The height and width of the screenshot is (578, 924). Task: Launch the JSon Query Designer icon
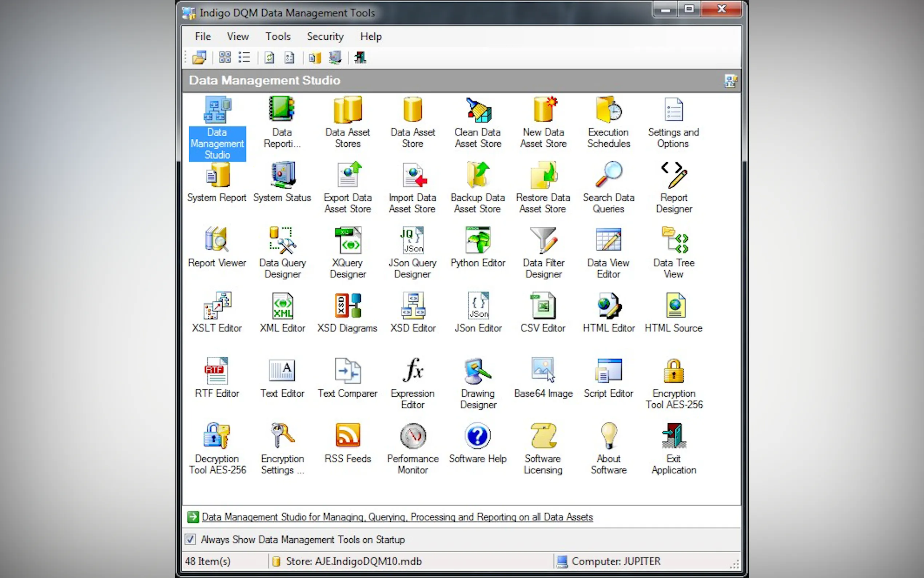pos(413,241)
